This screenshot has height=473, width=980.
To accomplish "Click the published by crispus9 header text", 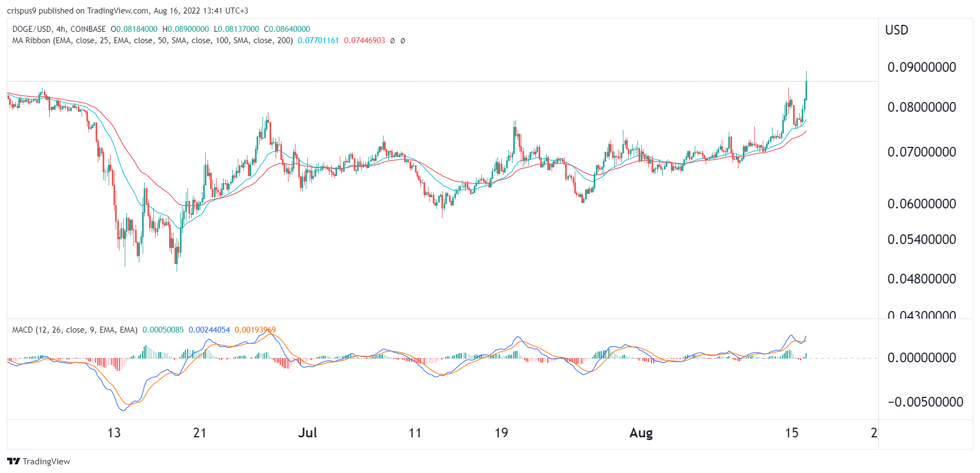I will (x=127, y=11).
